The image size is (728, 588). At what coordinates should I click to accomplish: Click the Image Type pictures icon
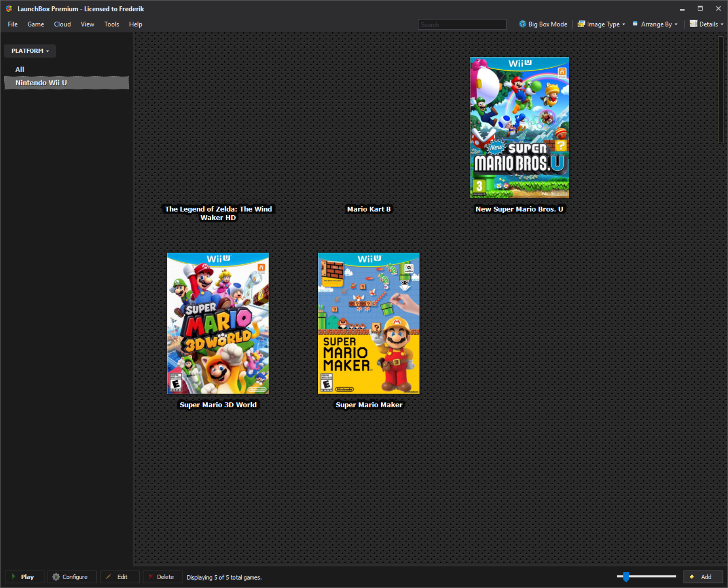pos(582,24)
